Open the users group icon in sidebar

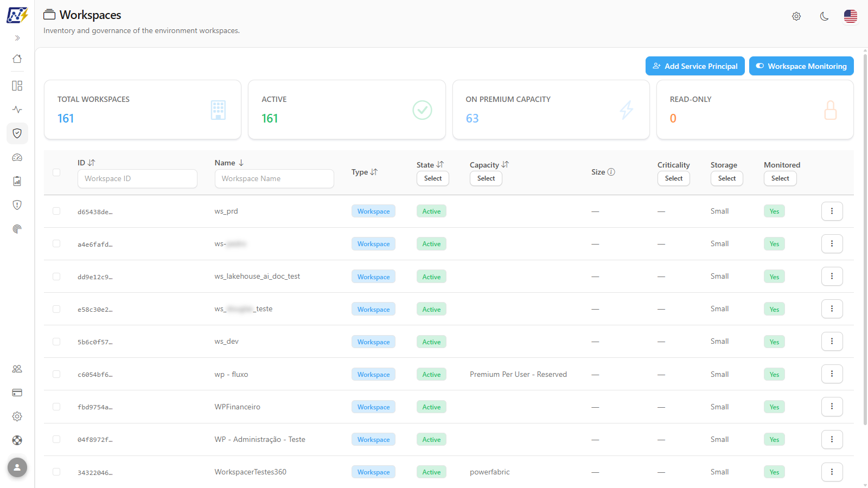pos(17,369)
